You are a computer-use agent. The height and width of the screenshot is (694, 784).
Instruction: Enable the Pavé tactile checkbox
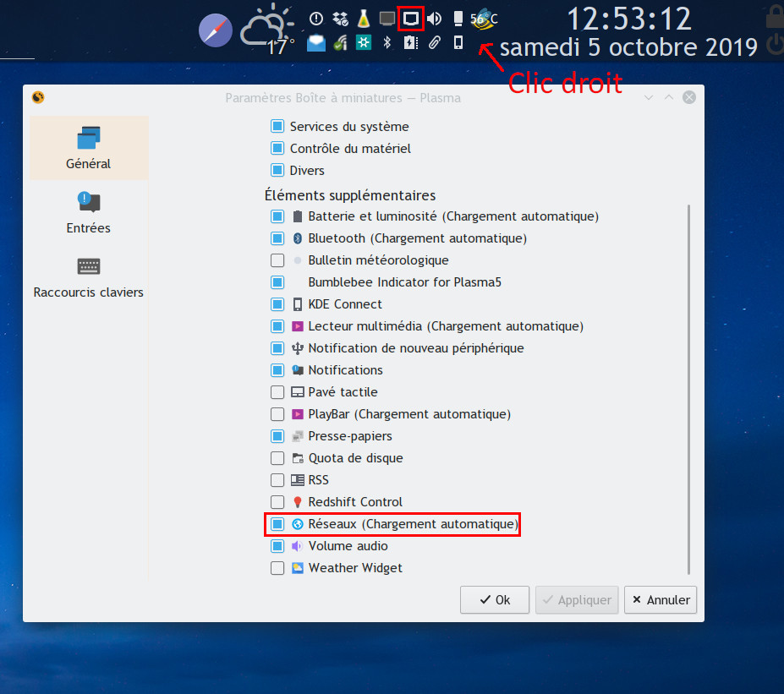277,391
